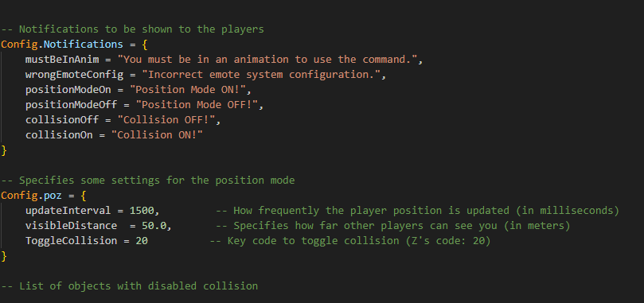This screenshot has width=644, height=303.
Task: Click the milliseconds comment beside updateInterval
Action: tap(418, 211)
